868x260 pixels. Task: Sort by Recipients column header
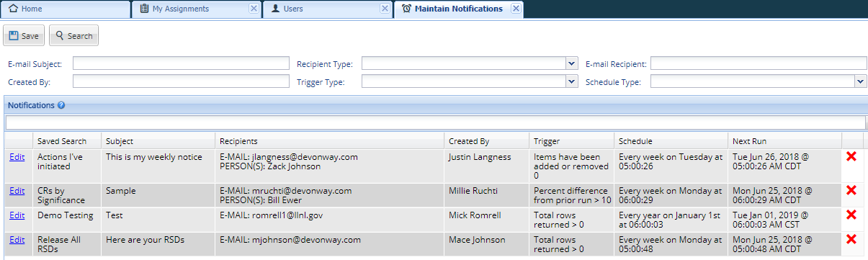click(x=330, y=141)
